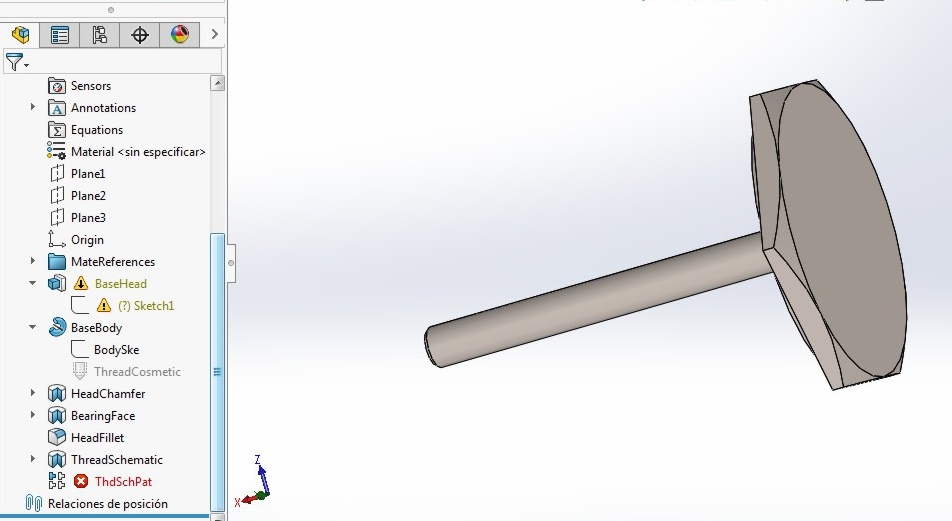
Task: Select the BaseBody revolve icon
Action: pyautogui.click(x=56, y=327)
